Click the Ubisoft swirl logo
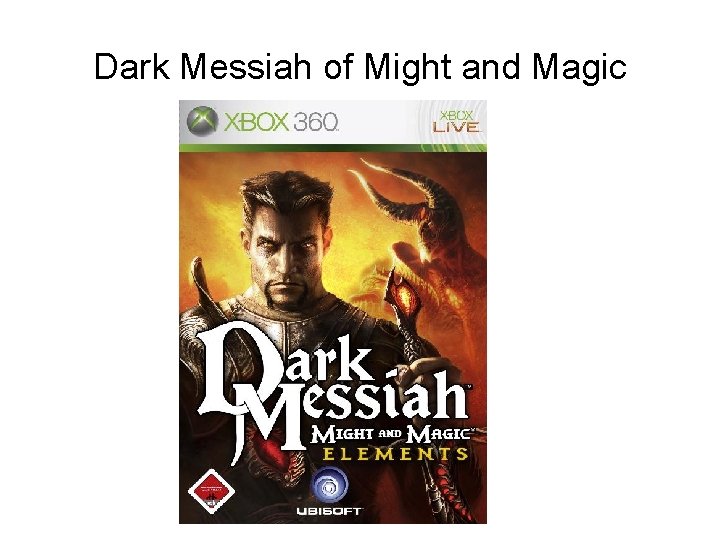The height and width of the screenshot is (540, 720). 329,486
